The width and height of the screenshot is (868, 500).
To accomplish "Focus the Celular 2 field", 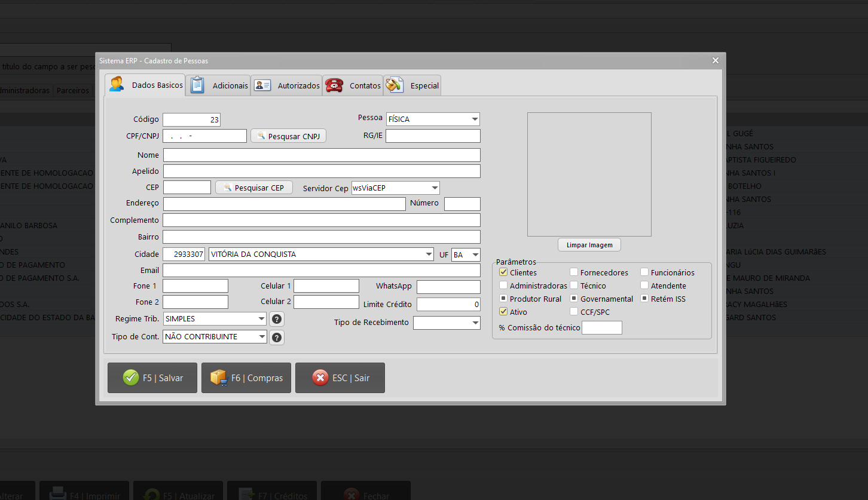I will pos(326,302).
